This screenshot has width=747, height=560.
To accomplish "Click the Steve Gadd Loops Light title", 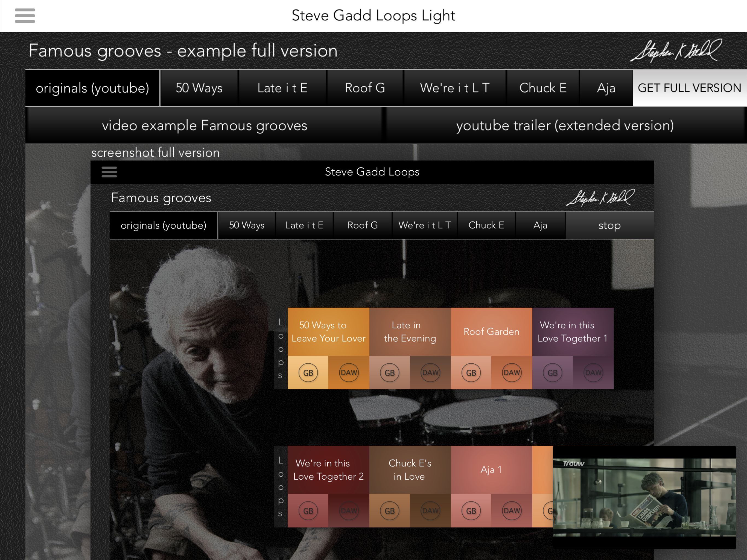I will click(373, 16).
